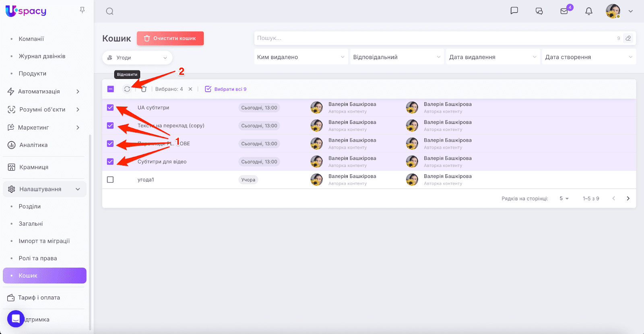Click the Пошук search input field
Image resolution: width=644 pixels, height=334 pixels.
[435, 38]
